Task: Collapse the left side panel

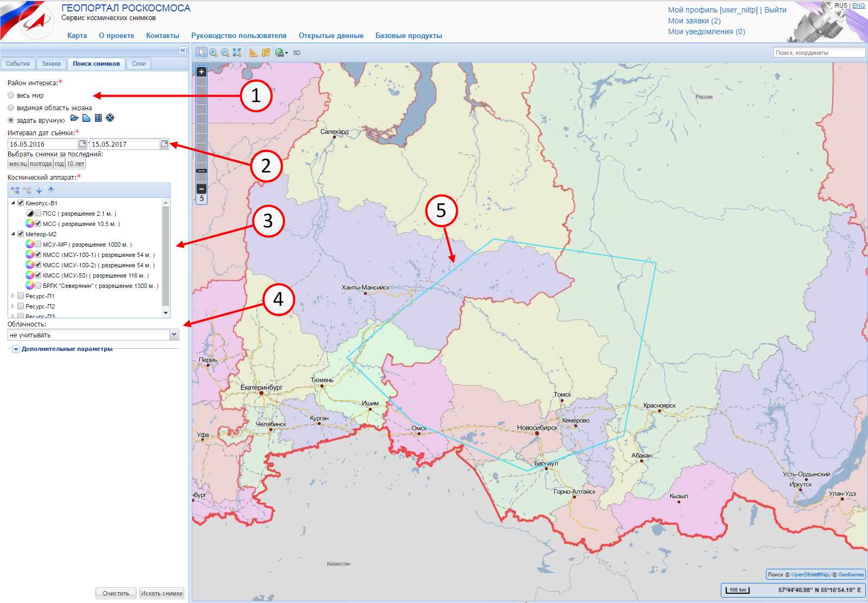Action: (183, 51)
